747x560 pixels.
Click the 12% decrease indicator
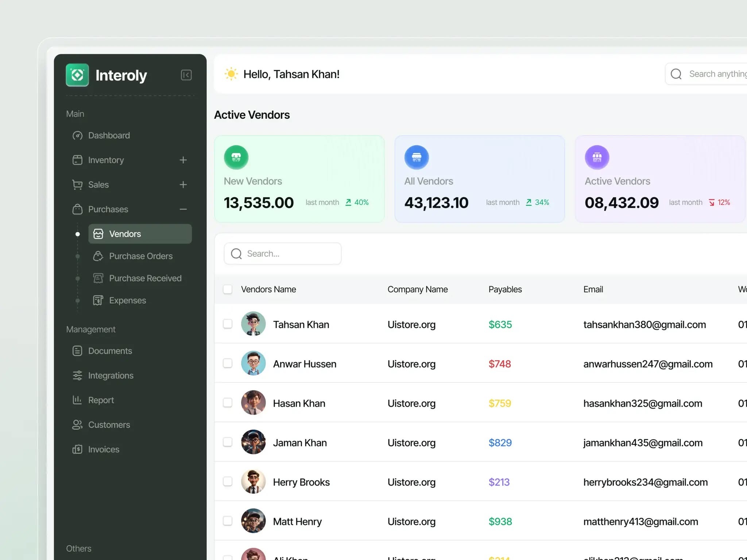719,202
